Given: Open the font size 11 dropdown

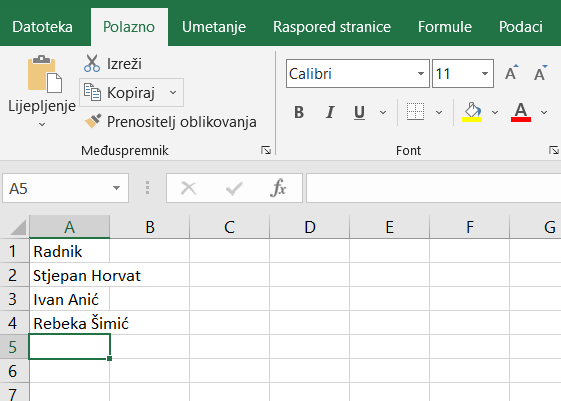Looking at the screenshot, I should [485, 74].
